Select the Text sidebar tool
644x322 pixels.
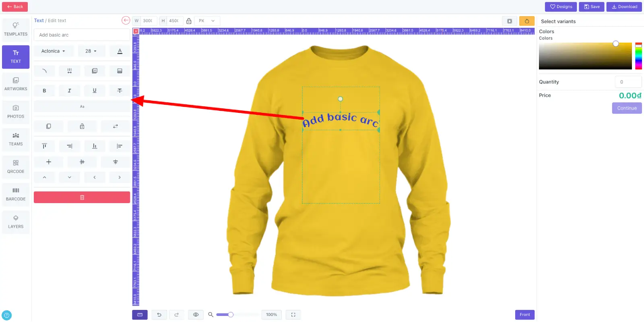pos(16,56)
